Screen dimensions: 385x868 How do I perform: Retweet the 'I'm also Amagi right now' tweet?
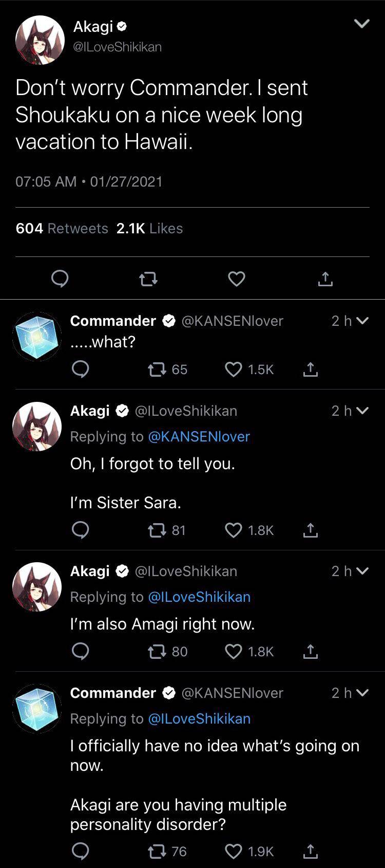[155, 652]
